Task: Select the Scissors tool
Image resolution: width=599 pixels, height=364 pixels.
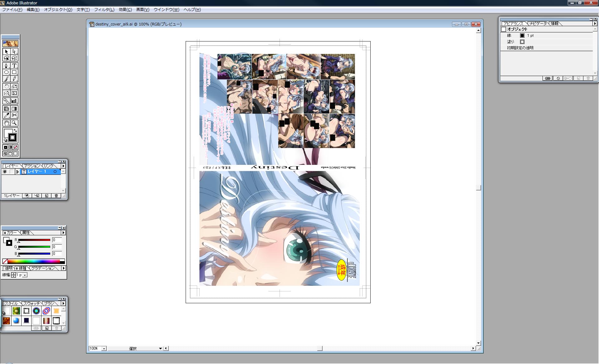Action: (x=14, y=115)
